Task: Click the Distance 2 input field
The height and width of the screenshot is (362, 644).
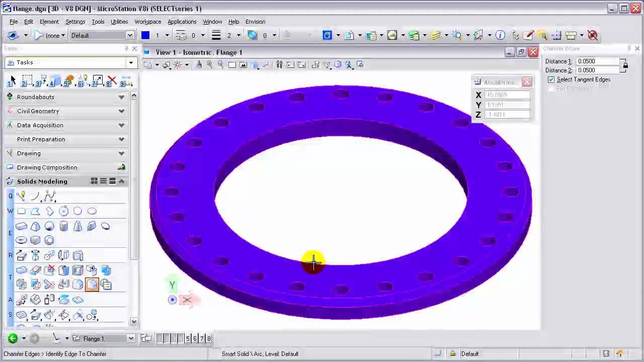Action: (598, 70)
